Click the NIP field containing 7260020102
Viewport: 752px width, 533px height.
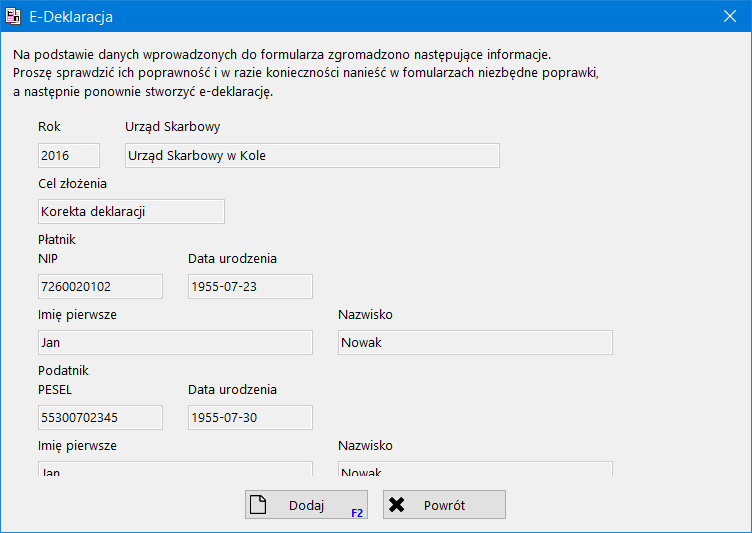[99, 287]
